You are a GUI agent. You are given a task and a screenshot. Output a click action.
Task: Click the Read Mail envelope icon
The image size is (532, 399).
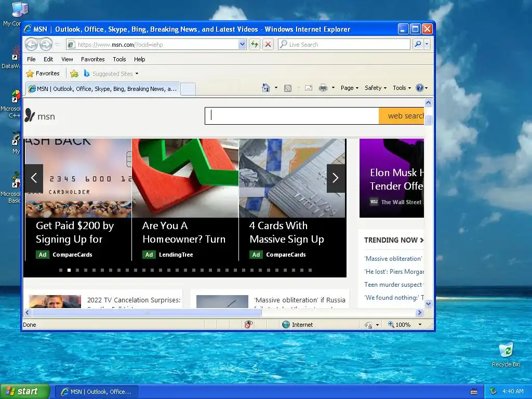click(309, 88)
